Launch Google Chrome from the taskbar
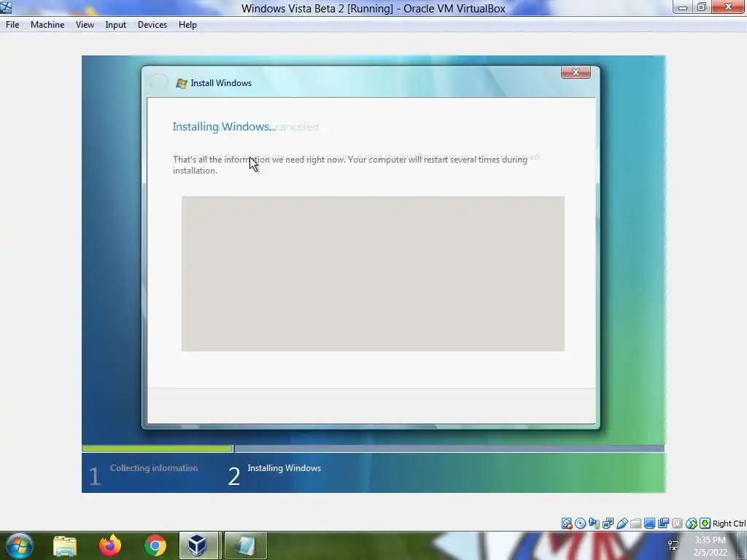This screenshot has height=560, width=747. click(155, 545)
